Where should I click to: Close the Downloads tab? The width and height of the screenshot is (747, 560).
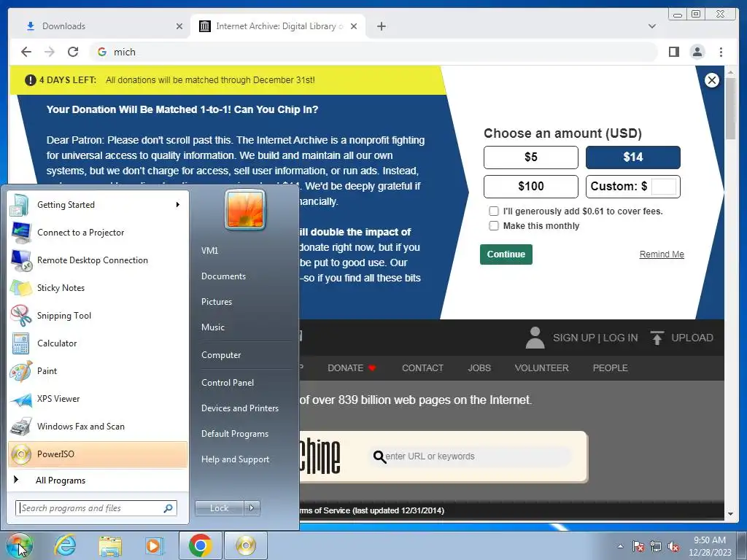(x=179, y=26)
